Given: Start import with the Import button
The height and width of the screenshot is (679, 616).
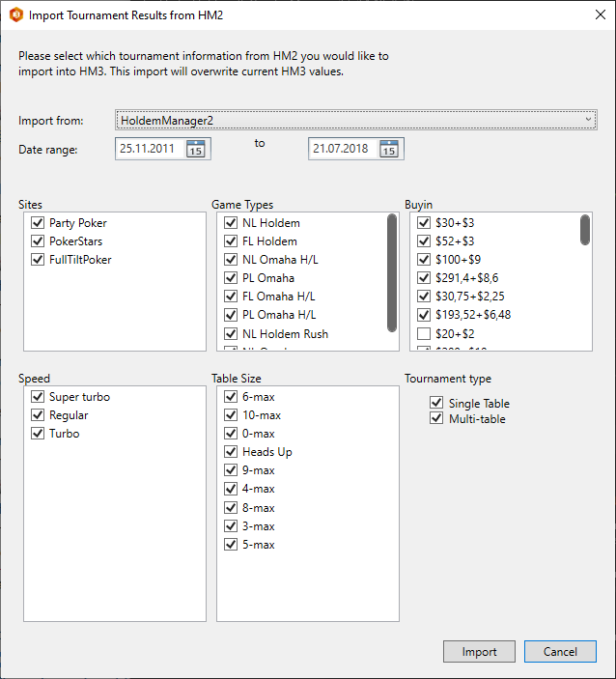Looking at the screenshot, I should (479, 651).
